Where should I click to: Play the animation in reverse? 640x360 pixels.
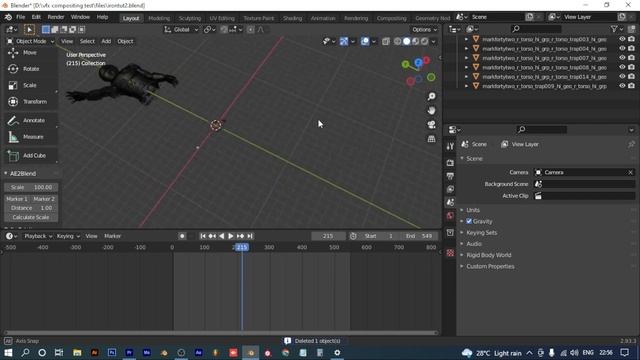point(222,236)
